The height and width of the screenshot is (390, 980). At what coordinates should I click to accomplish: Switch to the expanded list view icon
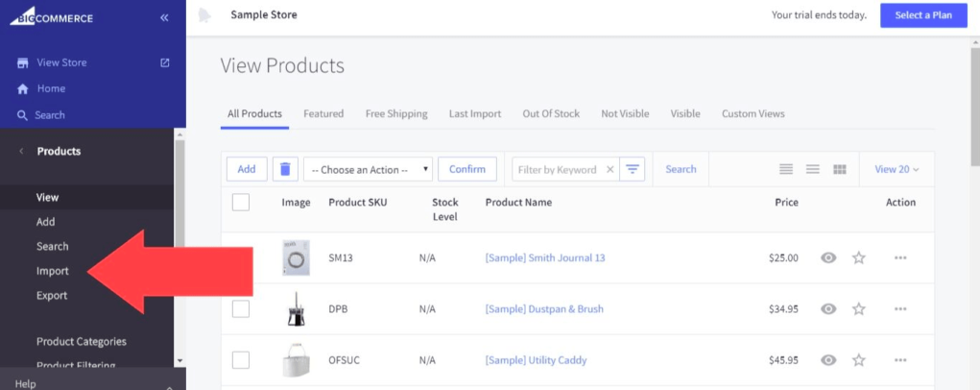[786, 169]
